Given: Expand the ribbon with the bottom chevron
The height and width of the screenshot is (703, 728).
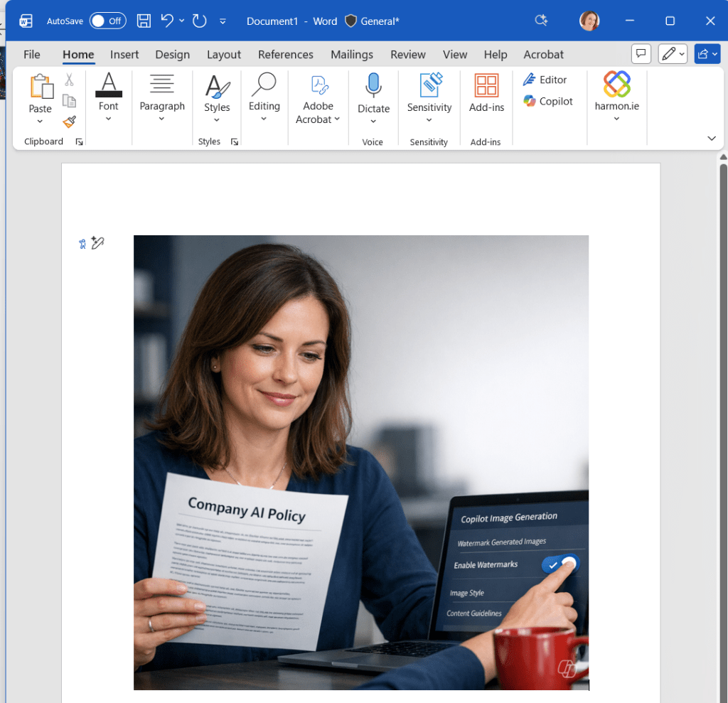Looking at the screenshot, I should [x=712, y=138].
